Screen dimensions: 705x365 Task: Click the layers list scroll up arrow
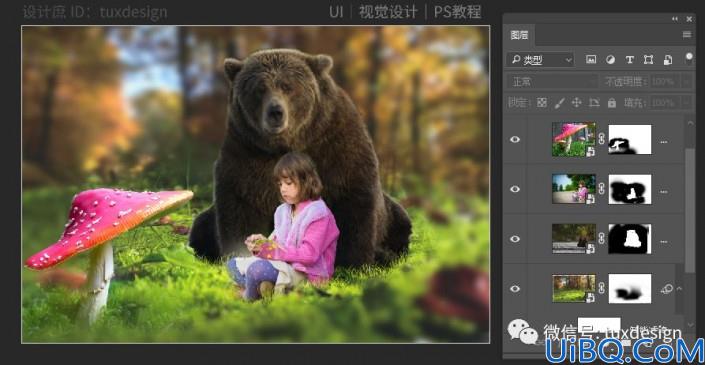point(690,122)
